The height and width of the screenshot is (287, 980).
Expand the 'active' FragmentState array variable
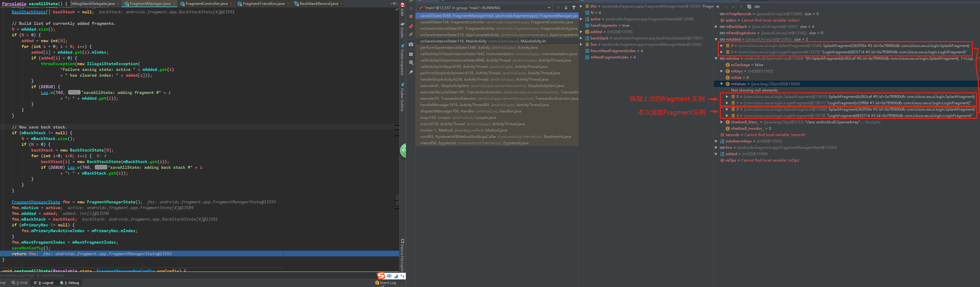[x=581, y=19]
